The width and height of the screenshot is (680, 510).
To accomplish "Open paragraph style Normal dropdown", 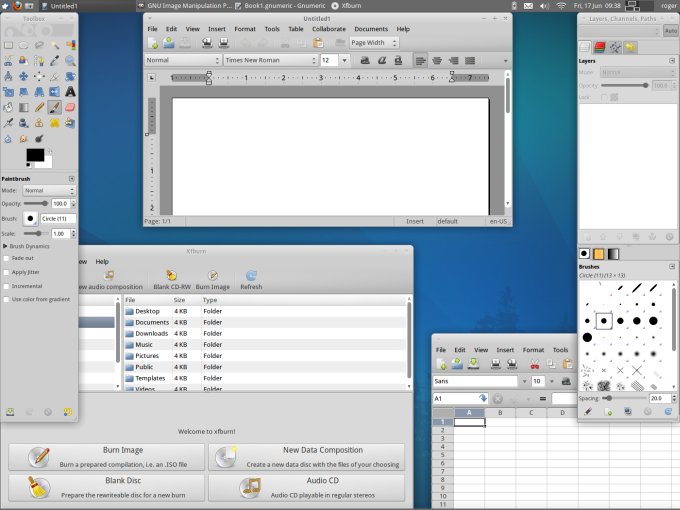I will [183, 60].
